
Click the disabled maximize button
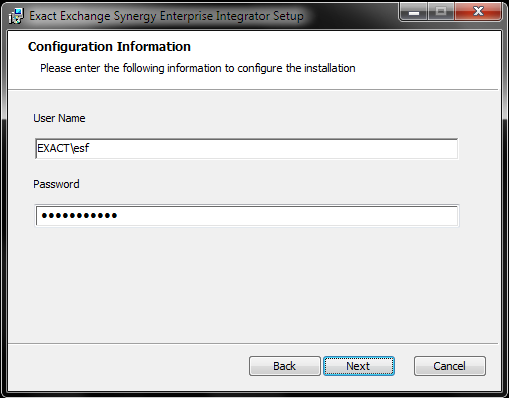[x=441, y=12]
